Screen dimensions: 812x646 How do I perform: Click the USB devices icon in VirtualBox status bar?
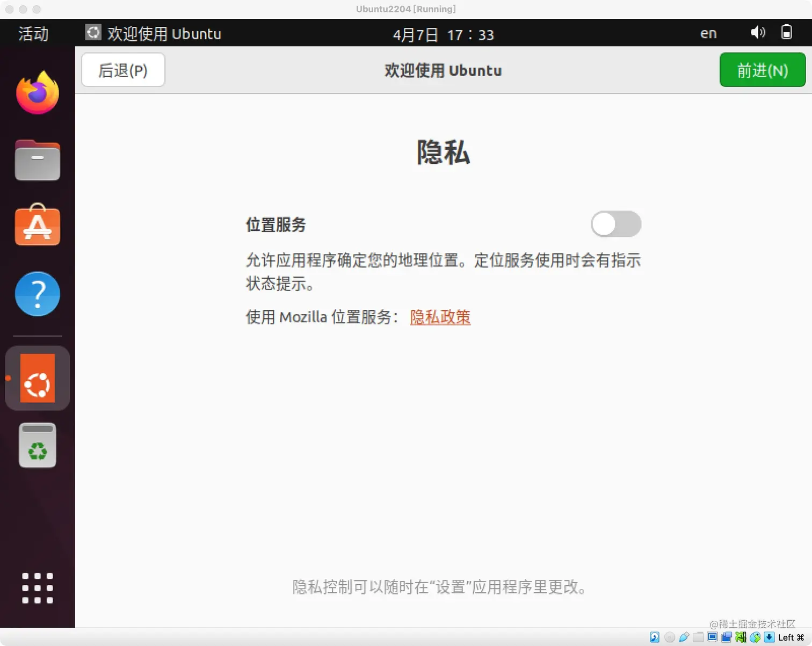click(684, 637)
